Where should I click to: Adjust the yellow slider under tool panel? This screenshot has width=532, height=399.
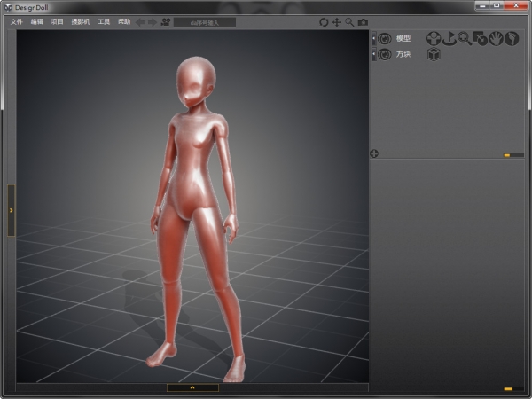(x=506, y=155)
